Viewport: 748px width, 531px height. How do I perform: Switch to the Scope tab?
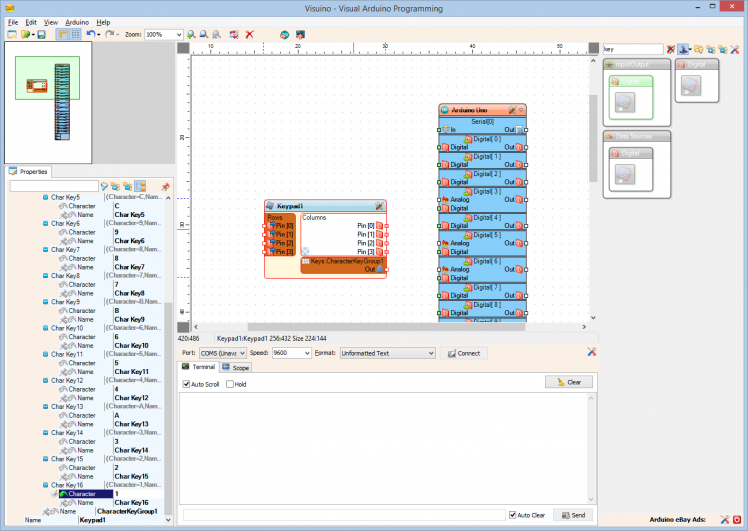point(236,368)
